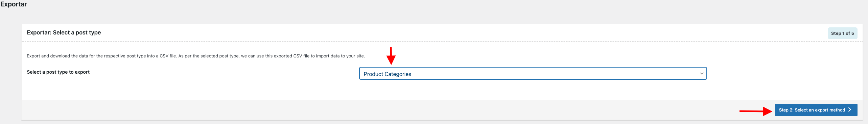Click the chevron arrow of the post type select
Screen dimensions: 868x124
tap(702, 74)
